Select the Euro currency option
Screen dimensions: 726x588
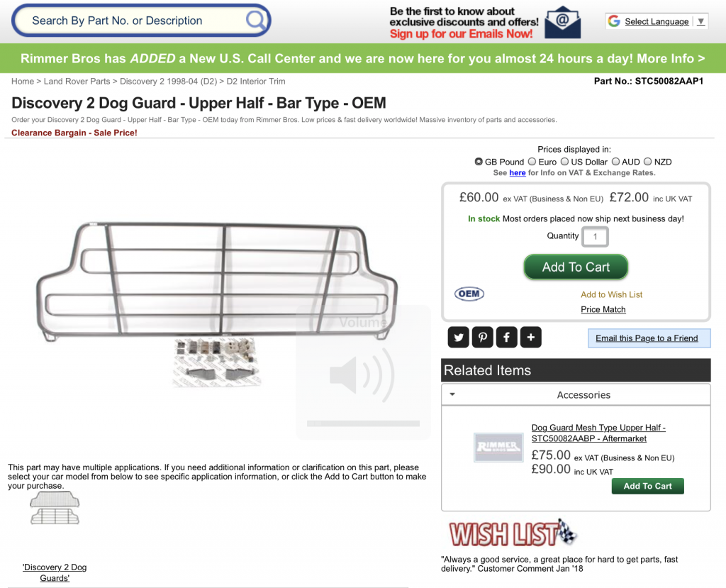pos(532,162)
